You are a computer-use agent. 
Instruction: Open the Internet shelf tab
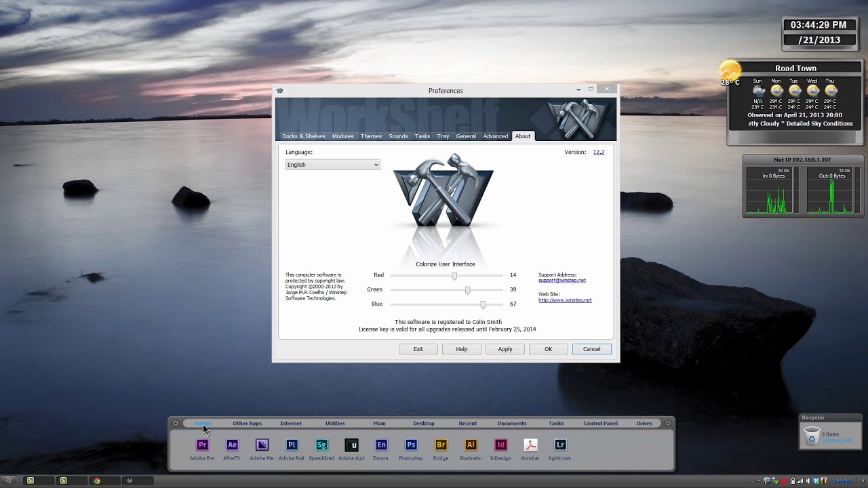pos(291,424)
